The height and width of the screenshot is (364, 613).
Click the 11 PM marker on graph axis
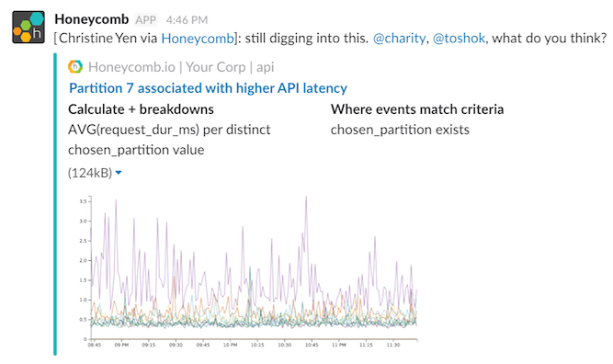point(339,346)
